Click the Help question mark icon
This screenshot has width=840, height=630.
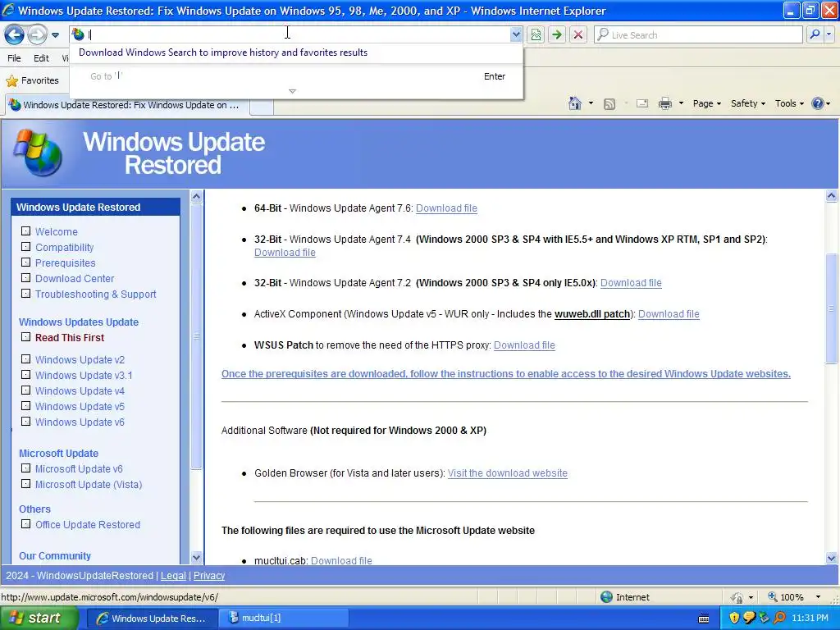tap(818, 103)
